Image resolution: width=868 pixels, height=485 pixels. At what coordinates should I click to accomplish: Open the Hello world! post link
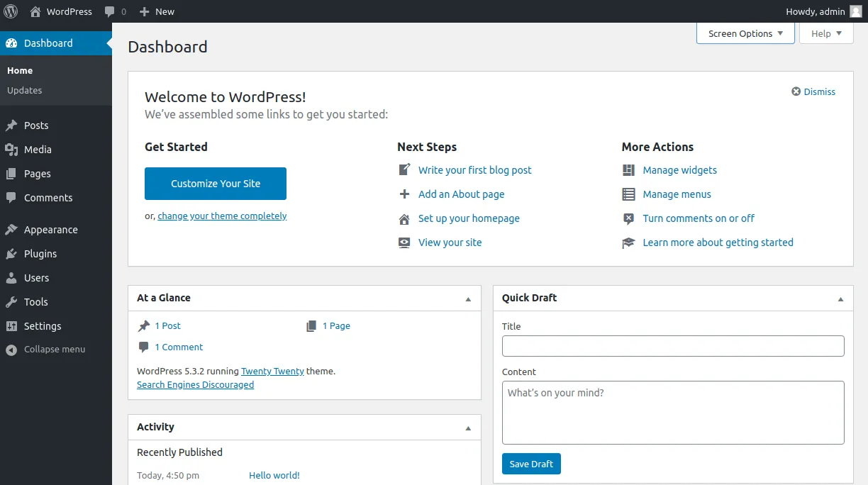pyautogui.click(x=274, y=476)
